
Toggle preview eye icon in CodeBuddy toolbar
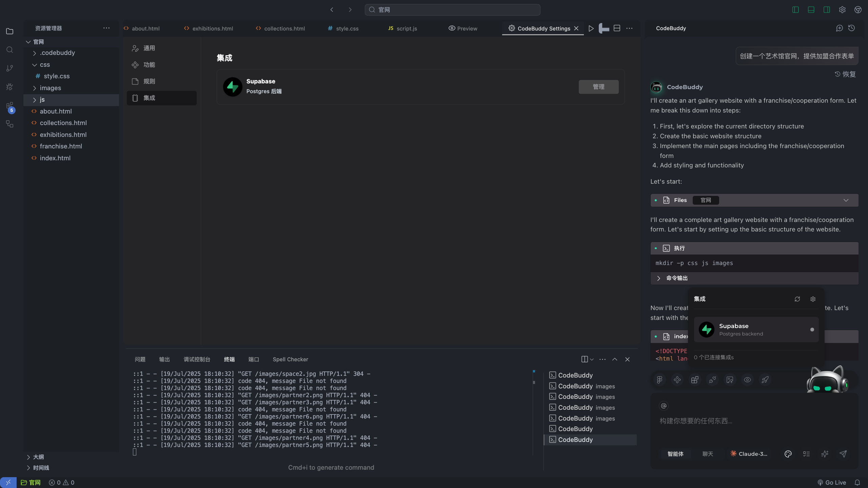pos(748,380)
